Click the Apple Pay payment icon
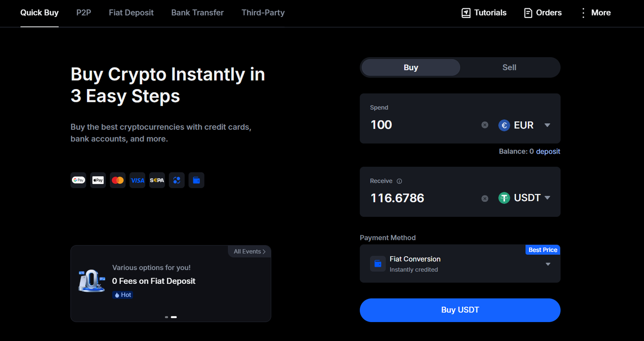Viewport: 644px width, 341px height. (98, 180)
